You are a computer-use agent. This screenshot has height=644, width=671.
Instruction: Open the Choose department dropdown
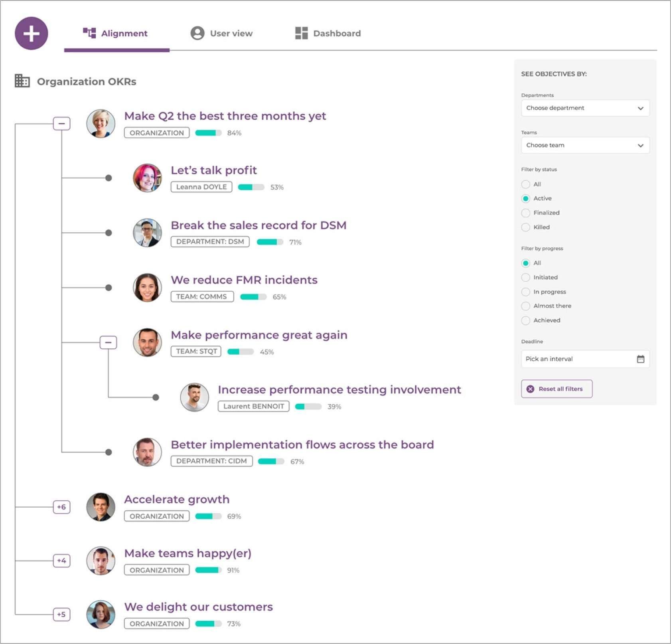tap(585, 108)
